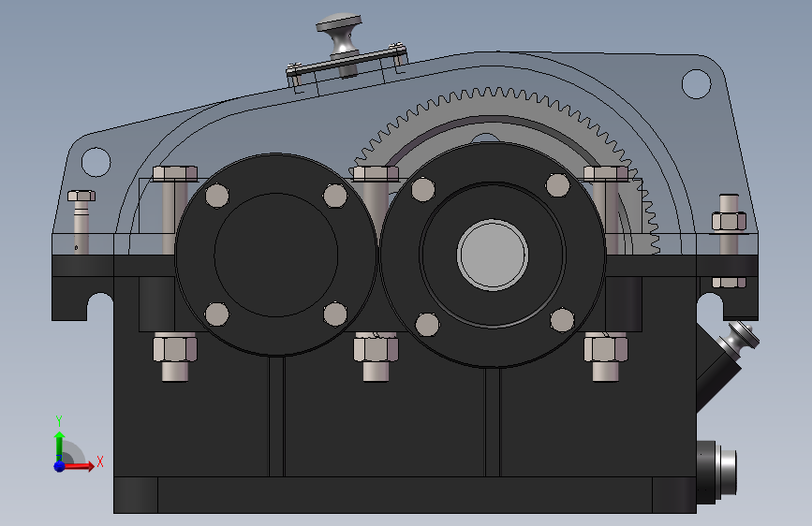
Task: Select the gray shaft end in right cap
Action: click(x=493, y=255)
